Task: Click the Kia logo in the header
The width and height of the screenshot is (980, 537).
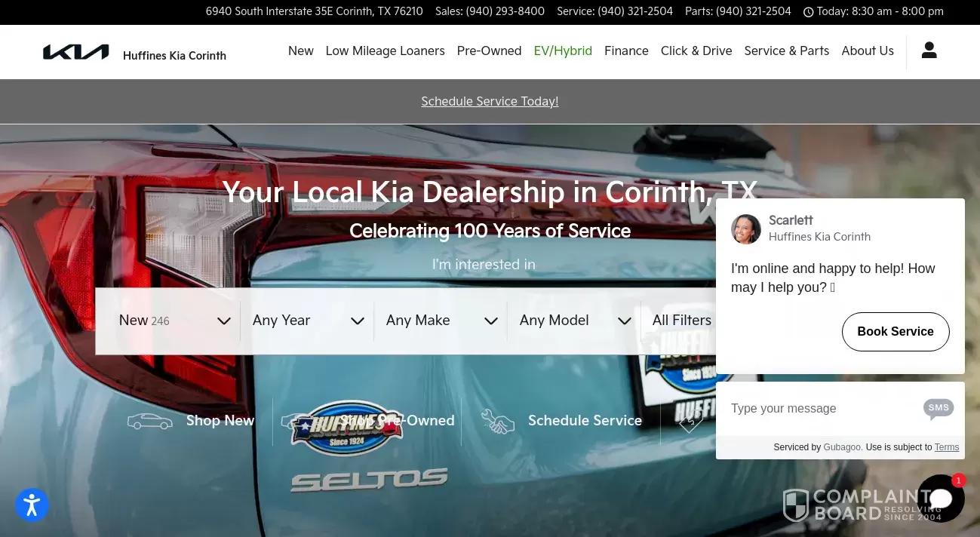Action: 76,52
